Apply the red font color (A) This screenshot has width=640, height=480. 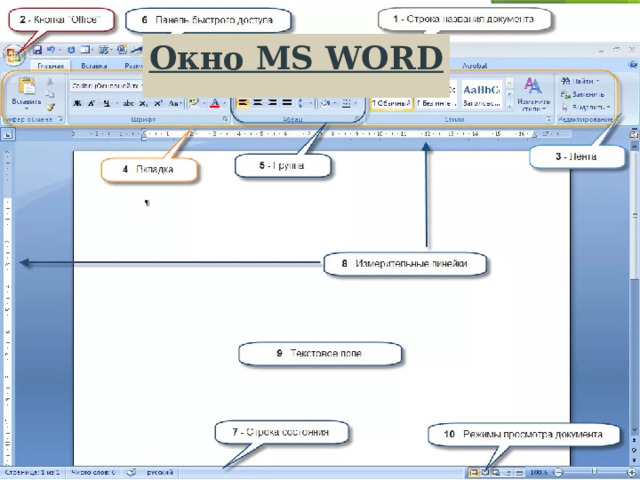215,103
